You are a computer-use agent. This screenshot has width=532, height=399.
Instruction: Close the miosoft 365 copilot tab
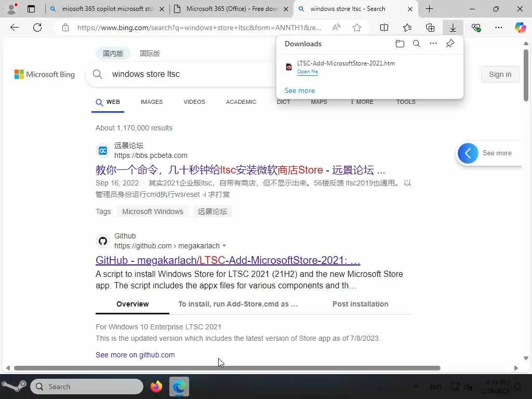point(162,9)
